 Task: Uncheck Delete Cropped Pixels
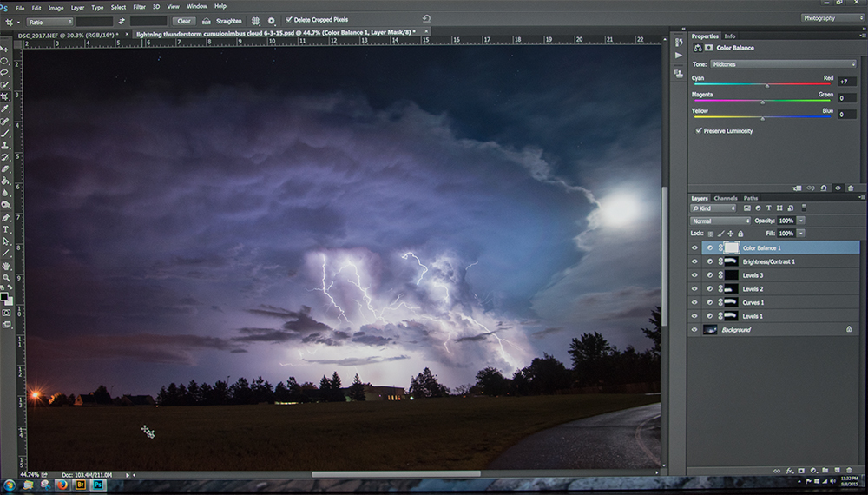(289, 20)
